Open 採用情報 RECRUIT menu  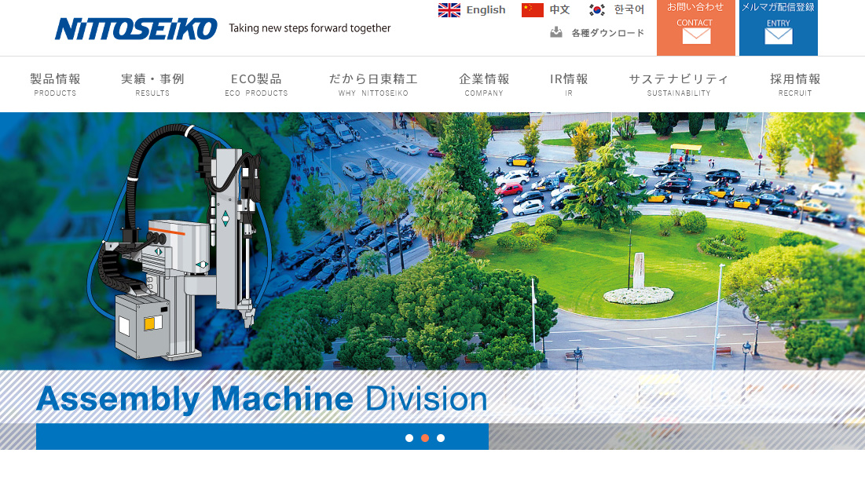pyautogui.click(x=795, y=84)
